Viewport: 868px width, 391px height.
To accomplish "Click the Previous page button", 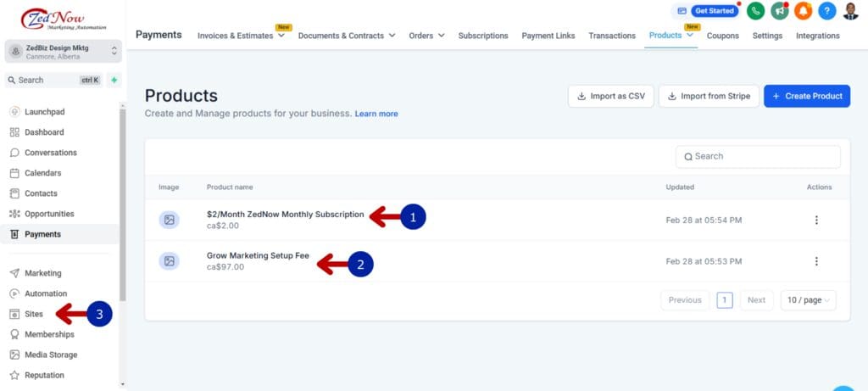I will pyautogui.click(x=685, y=300).
